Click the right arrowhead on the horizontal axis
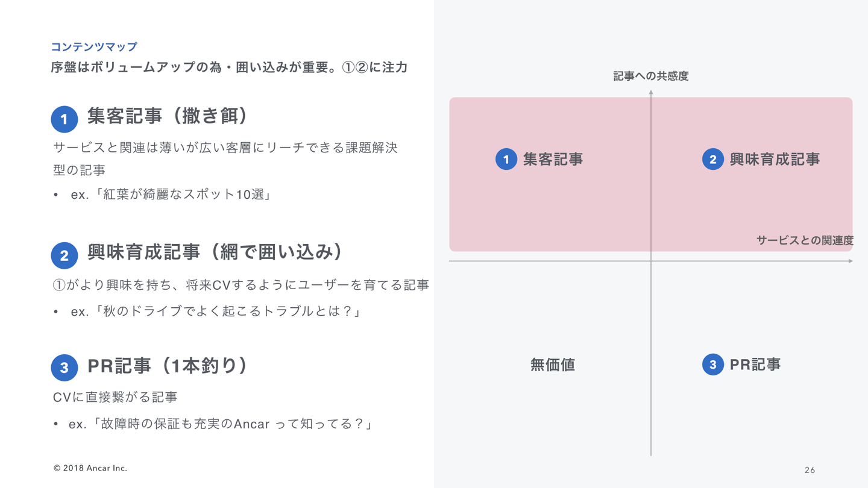868x488 pixels. coord(850,261)
